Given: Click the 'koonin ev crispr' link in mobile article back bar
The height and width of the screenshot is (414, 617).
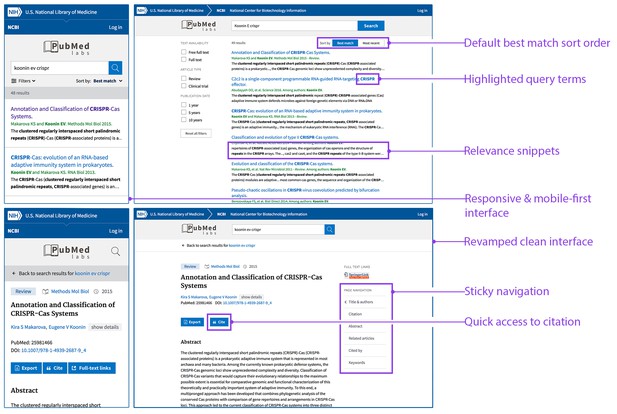Looking at the screenshot, I should pos(92,273).
